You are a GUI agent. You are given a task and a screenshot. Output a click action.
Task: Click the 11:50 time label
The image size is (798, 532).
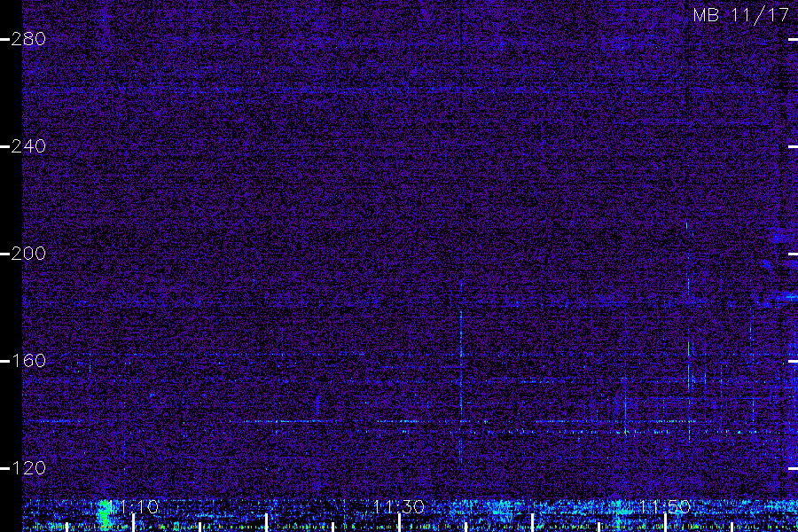click(665, 506)
